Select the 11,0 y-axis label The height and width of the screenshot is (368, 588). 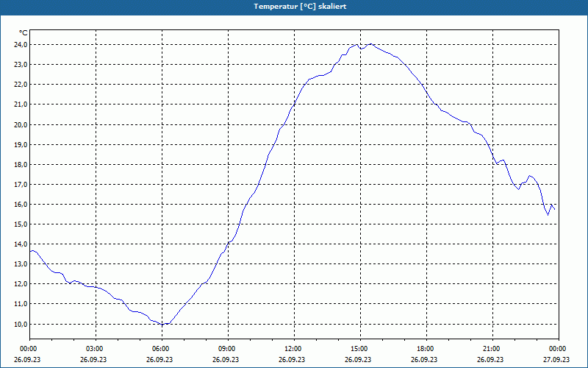click(21, 304)
